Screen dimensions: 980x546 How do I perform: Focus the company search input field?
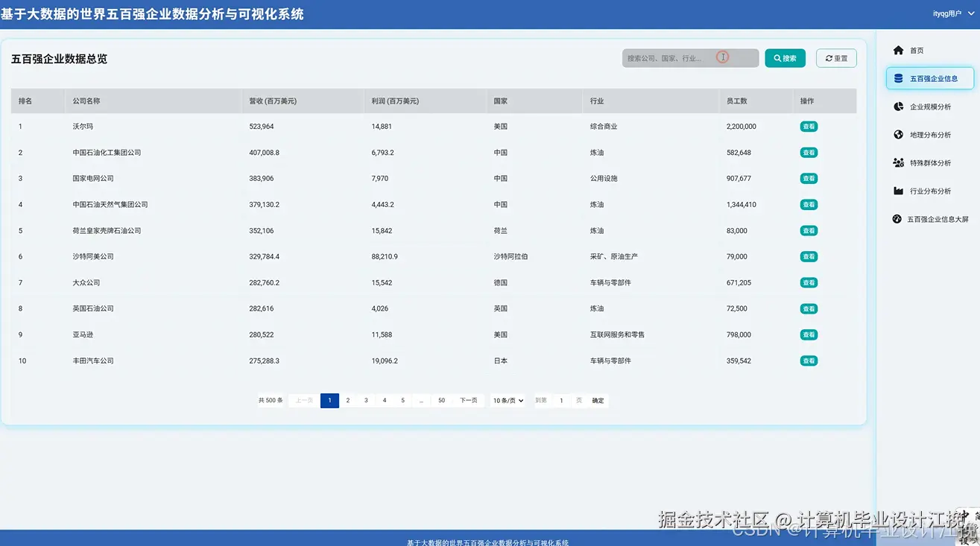(690, 58)
